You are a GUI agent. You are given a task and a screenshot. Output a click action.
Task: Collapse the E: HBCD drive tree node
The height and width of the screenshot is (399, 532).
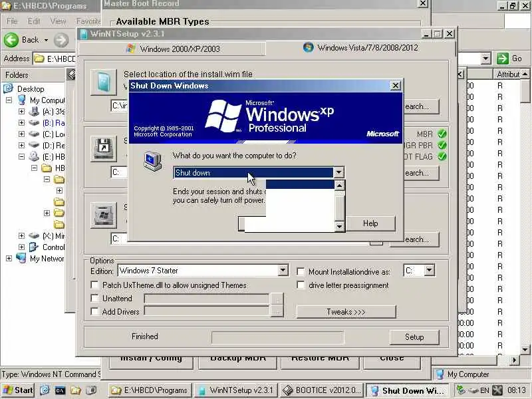[x=21, y=156]
